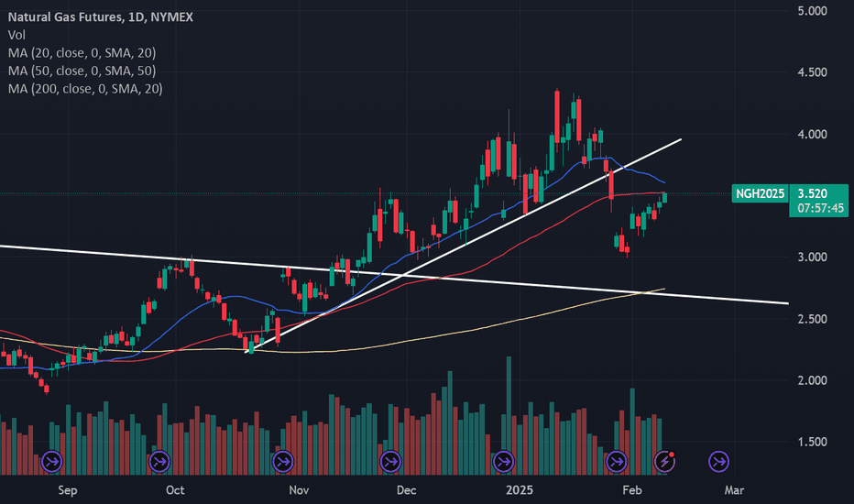Click the 3.000 price axis label
The image size is (854, 504).
tap(812, 257)
